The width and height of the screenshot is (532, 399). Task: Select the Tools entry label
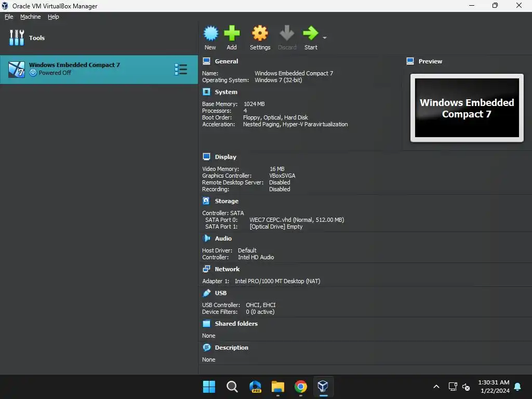click(x=37, y=38)
